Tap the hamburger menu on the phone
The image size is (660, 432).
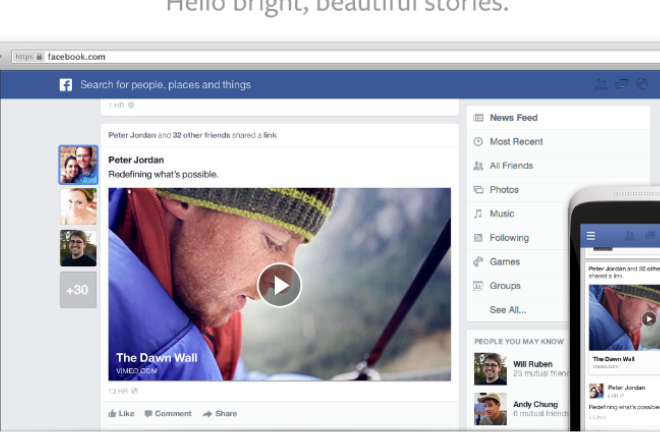pos(591,236)
